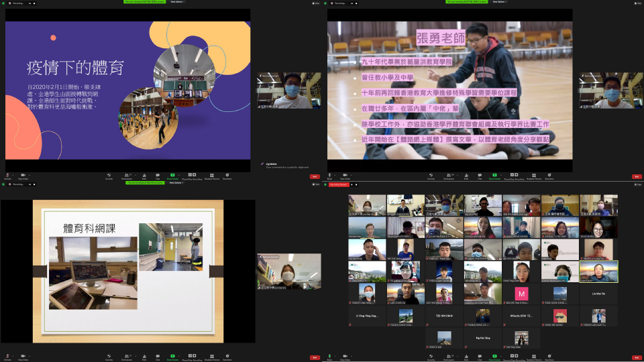Viewport: 644px width, 362px height.
Task: Unmute microphone in the 體育科網課 slide window
Action: click(7, 357)
